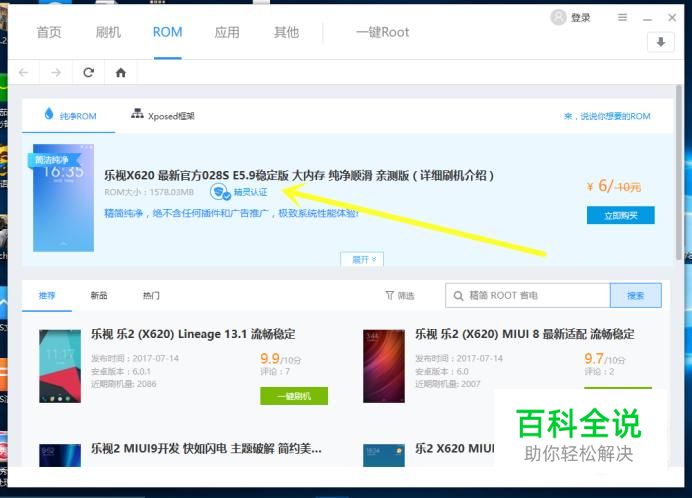Viewport: 692px width, 498px height.
Task: Switch to the 热门 list tab
Action: pyautogui.click(x=151, y=295)
